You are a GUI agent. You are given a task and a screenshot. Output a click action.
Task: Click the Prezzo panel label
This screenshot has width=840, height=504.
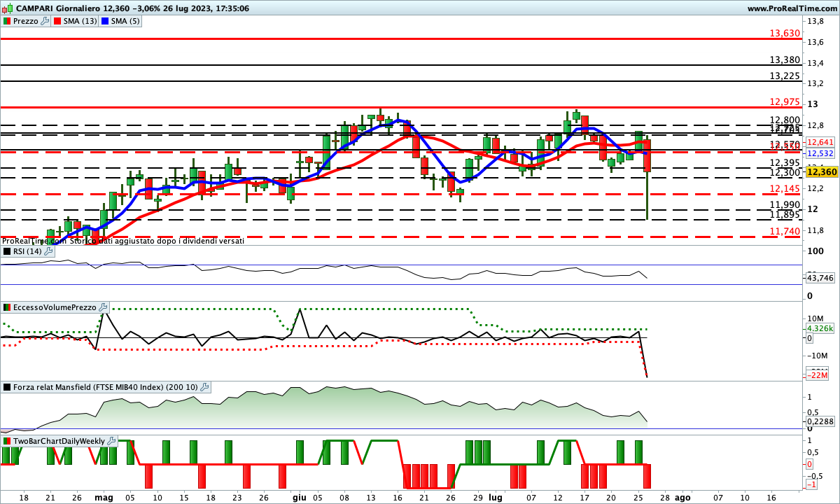(26, 21)
